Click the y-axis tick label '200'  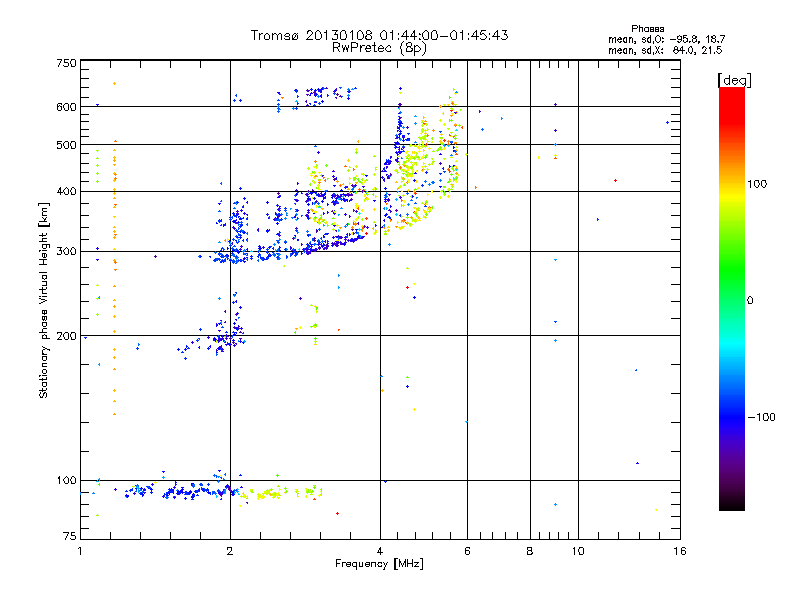pyautogui.click(x=66, y=336)
